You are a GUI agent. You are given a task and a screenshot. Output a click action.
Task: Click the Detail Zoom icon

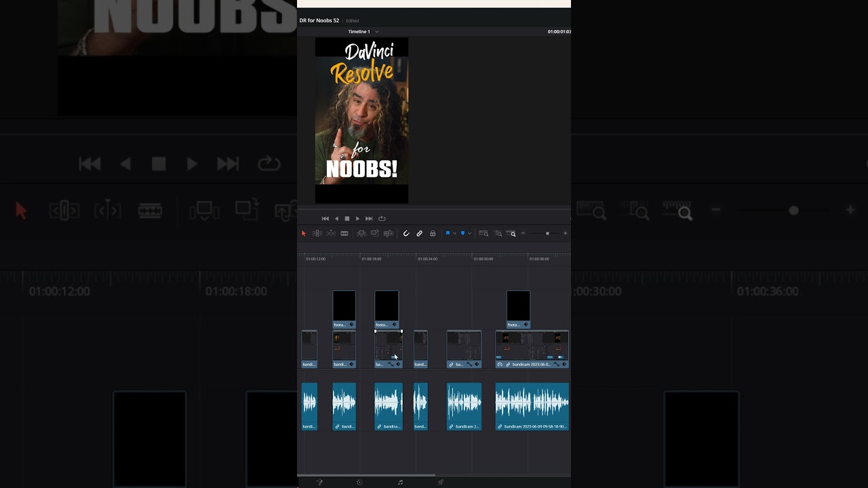click(x=498, y=233)
